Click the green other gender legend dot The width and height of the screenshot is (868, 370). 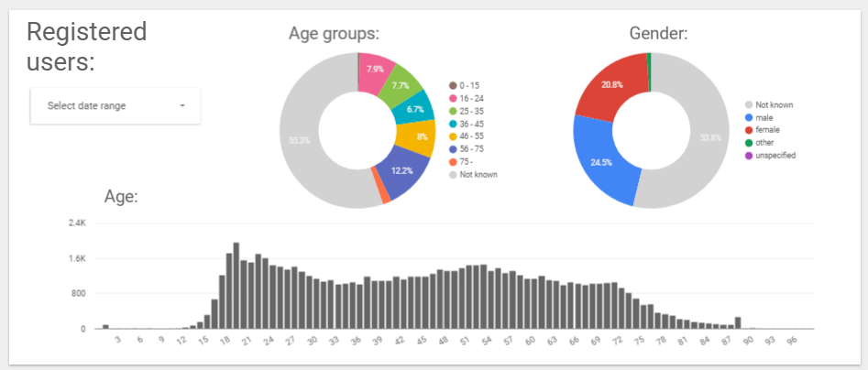tap(749, 143)
